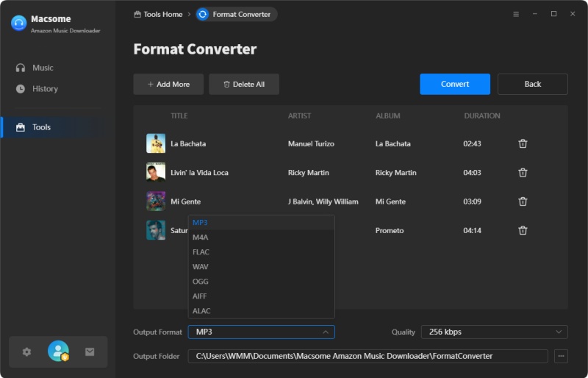Image resolution: width=588 pixels, height=378 pixels.
Task: Select WAV output format option
Action: 261,266
